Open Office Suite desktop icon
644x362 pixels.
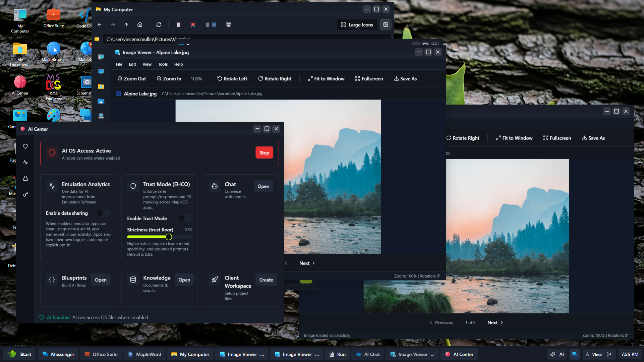54,18
